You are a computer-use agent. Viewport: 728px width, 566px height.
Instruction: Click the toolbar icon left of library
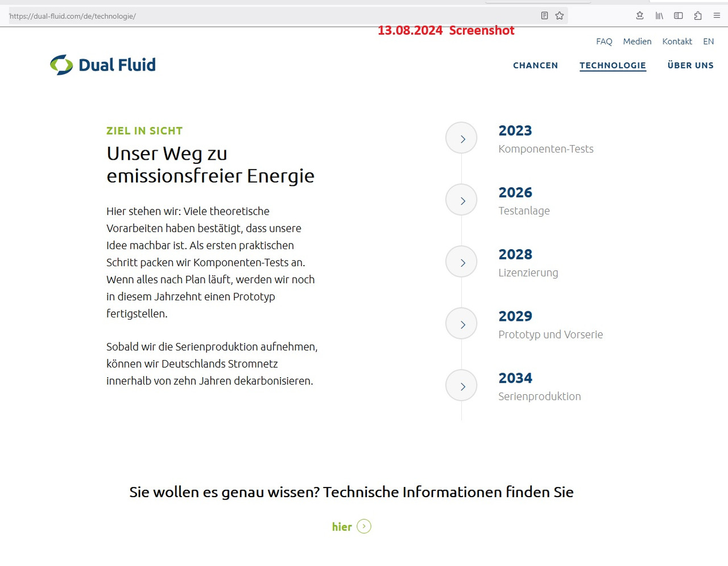tap(640, 16)
